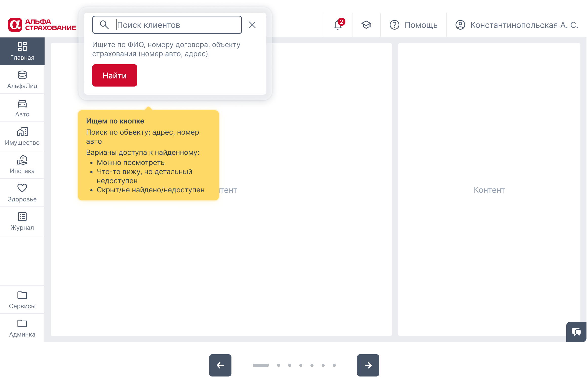This screenshot has width=588, height=377.
Task: Open the Админка section
Action: [x=22, y=328]
